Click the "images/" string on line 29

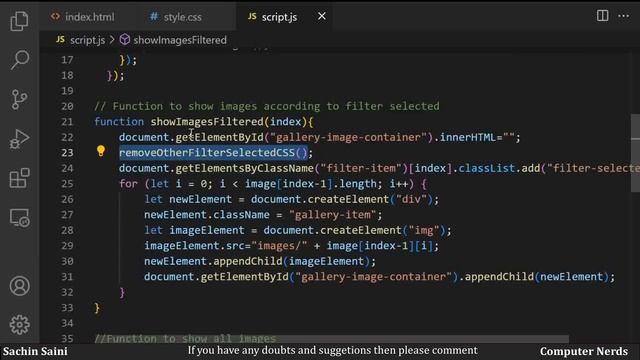(279, 246)
